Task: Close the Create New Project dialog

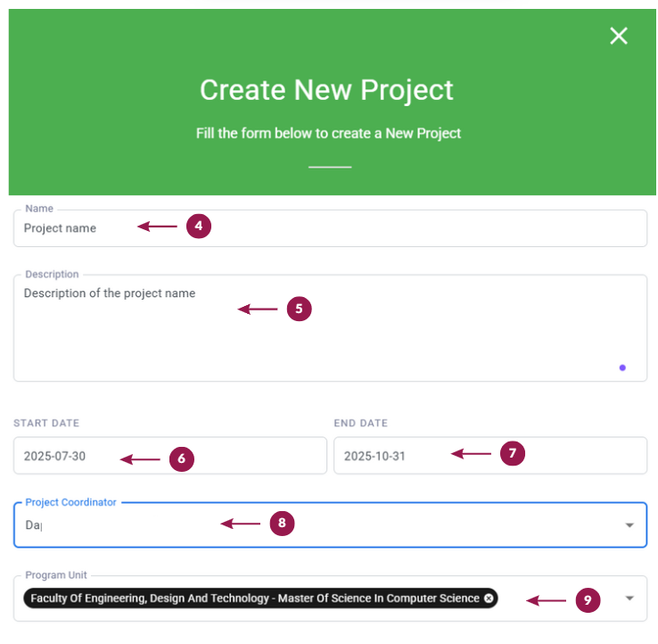Action: pyautogui.click(x=619, y=36)
